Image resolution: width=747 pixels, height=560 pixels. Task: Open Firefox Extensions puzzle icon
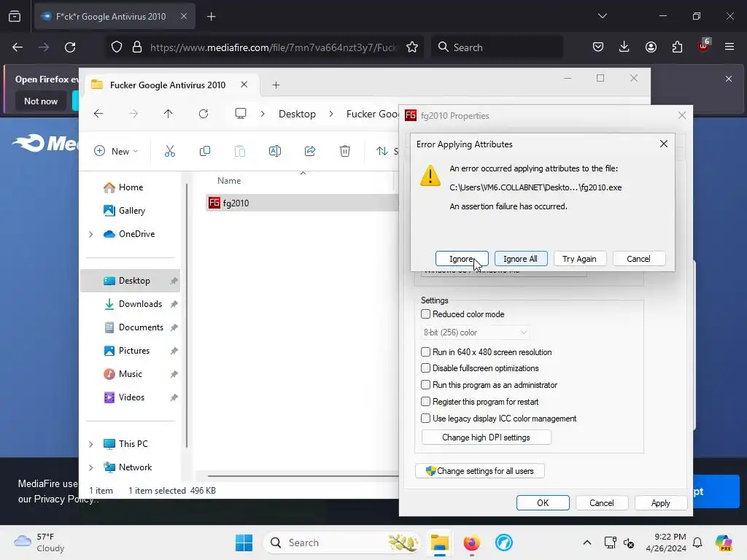pyautogui.click(x=677, y=47)
